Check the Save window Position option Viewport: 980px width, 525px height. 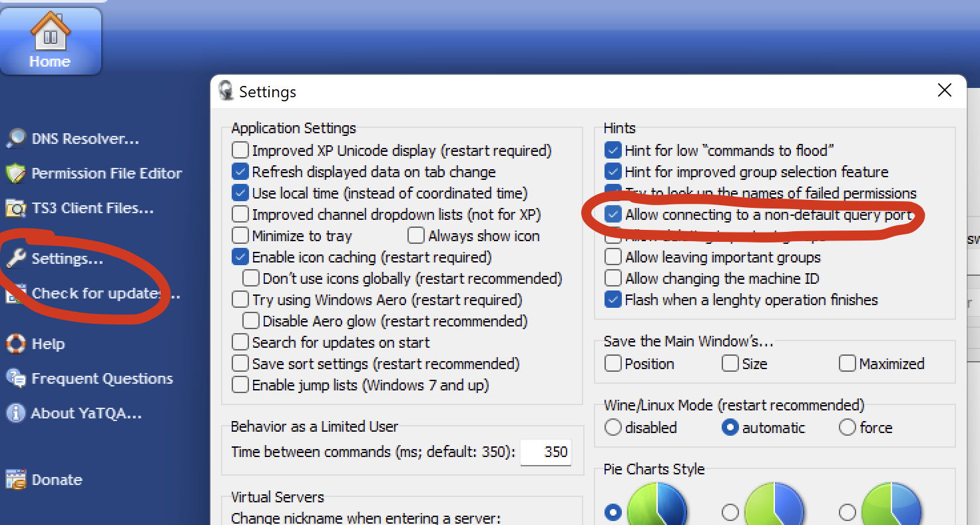pos(612,364)
